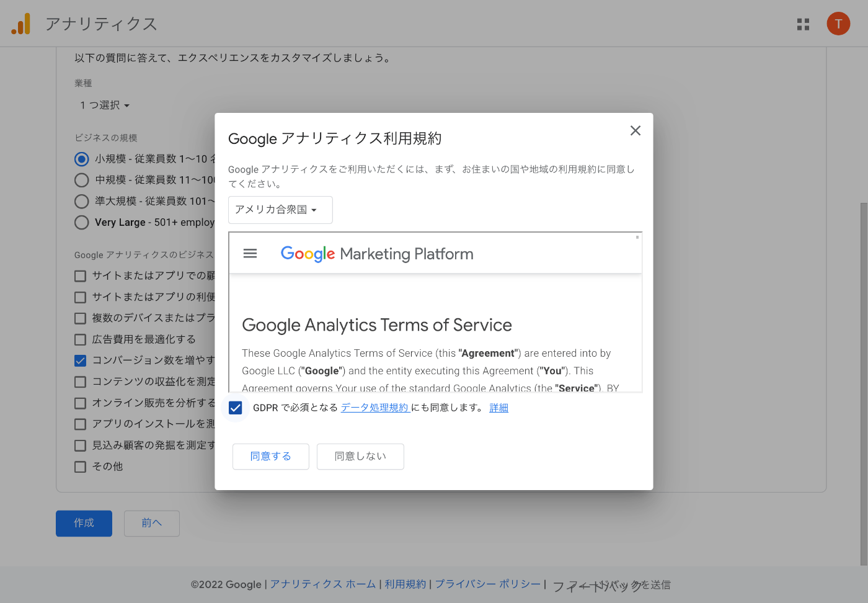Click the 前へ button
This screenshot has width=868, height=603.
point(152,524)
